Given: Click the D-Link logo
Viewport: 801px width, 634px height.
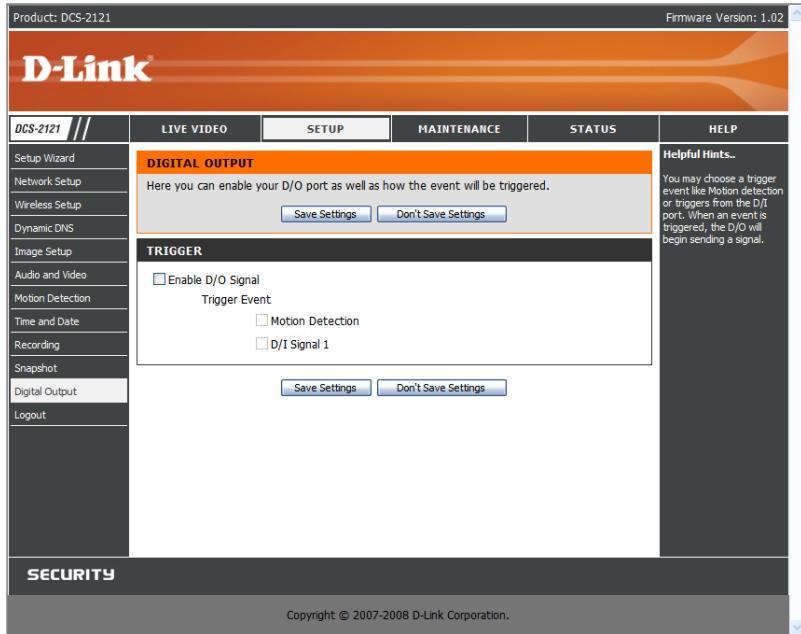Looking at the screenshot, I should 87,69.
